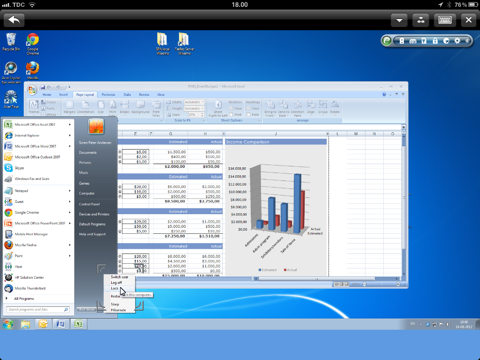Viewport: 480px width, 360px height.
Task: Switch to Excel taskbar button
Action: click(x=78, y=324)
